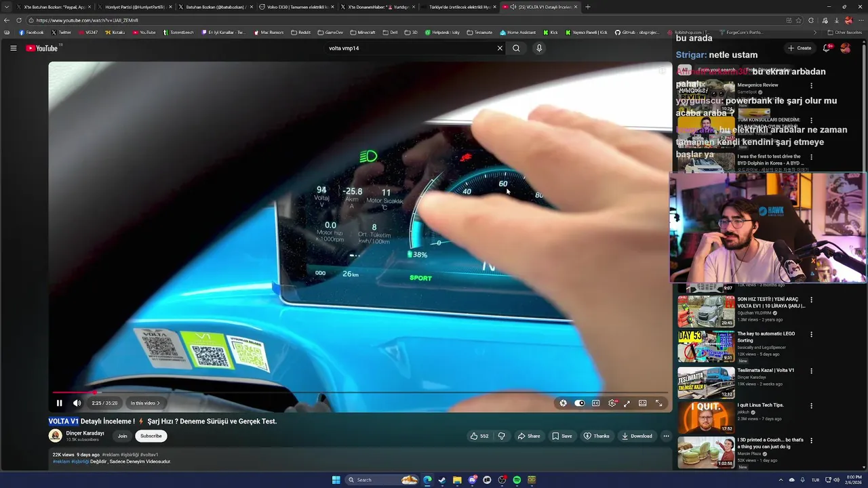Open the YouTube notifications bell
The height and width of the screenshot is (488, 868).
tap(826, 48)
